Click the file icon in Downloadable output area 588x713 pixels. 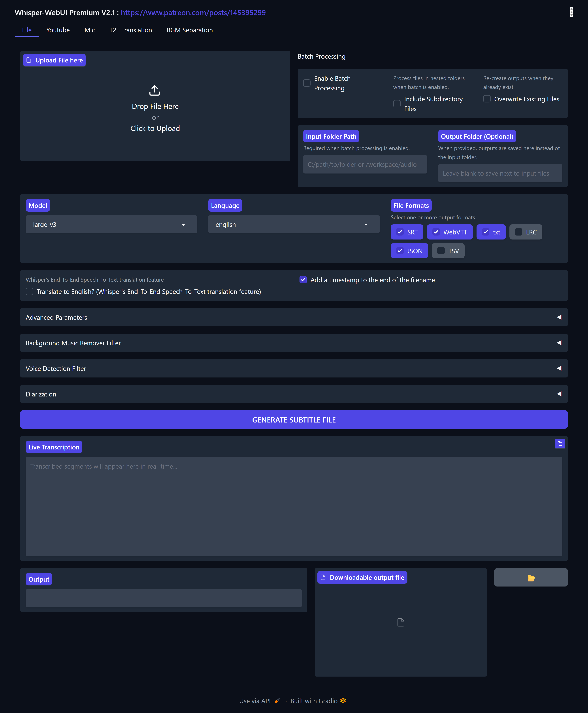click(401, 622)
